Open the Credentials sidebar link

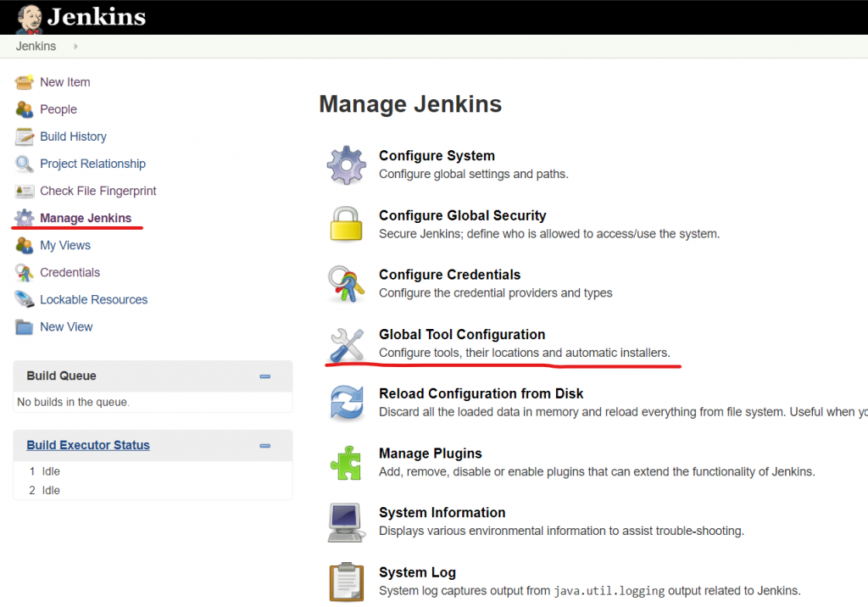pos(70,272)
